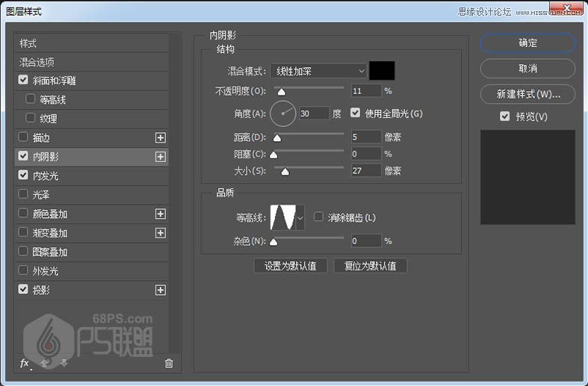Click 新建样式(W)... button

click(527, 94)
